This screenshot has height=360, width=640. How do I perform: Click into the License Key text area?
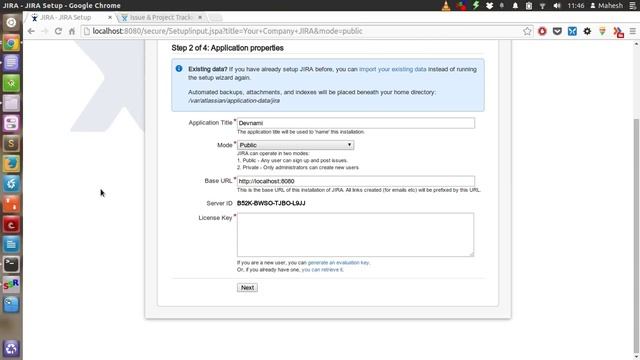tap(356, 235)
